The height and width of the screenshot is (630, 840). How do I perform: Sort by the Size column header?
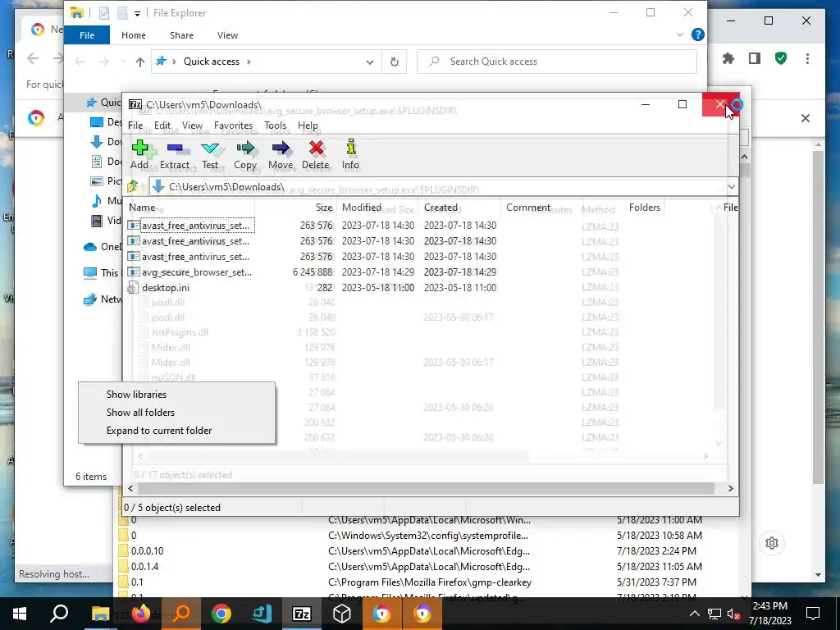pos(295,208)
